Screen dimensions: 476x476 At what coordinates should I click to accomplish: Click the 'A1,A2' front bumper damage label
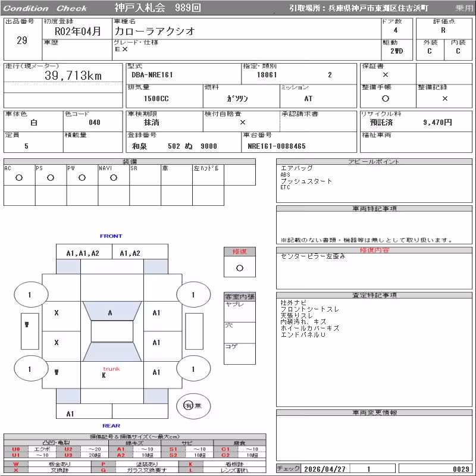(x=130, y=253)
